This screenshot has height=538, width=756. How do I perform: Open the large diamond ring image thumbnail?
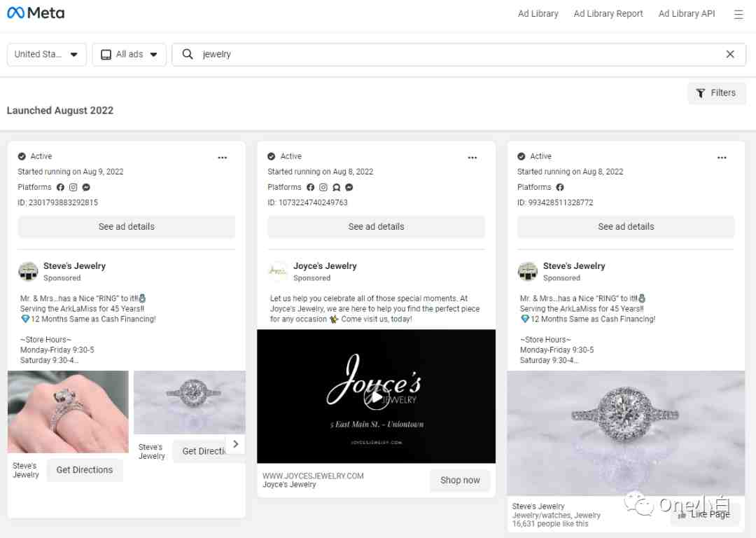coord(625,433)
